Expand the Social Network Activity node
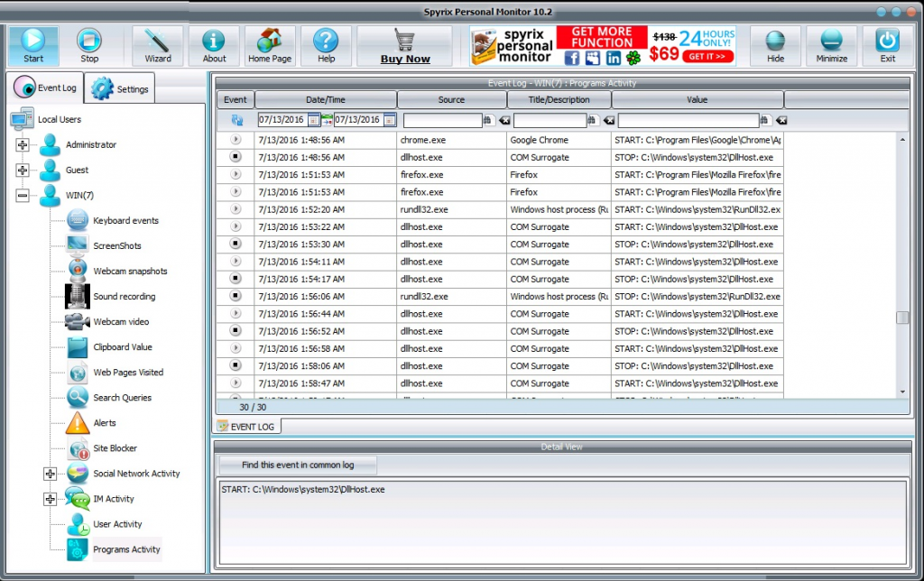 (x=50, y=474)
